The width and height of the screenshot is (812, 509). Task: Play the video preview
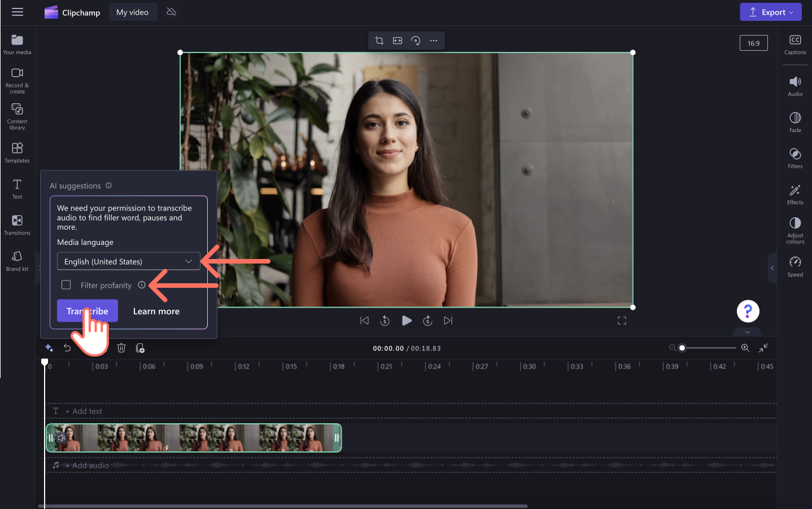pos(407,321)
